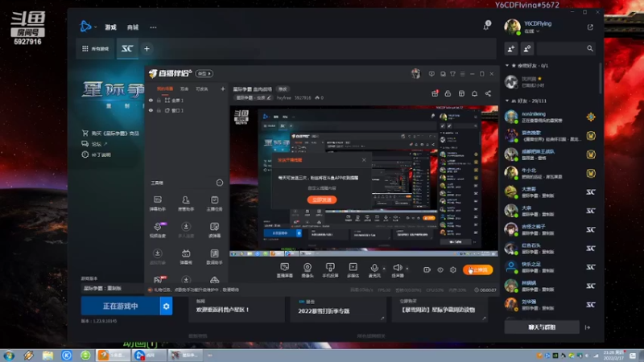Open the speaker options arrow
This screenshot has width=644, height=362.
pyautogui.click(x=407, y=269)
